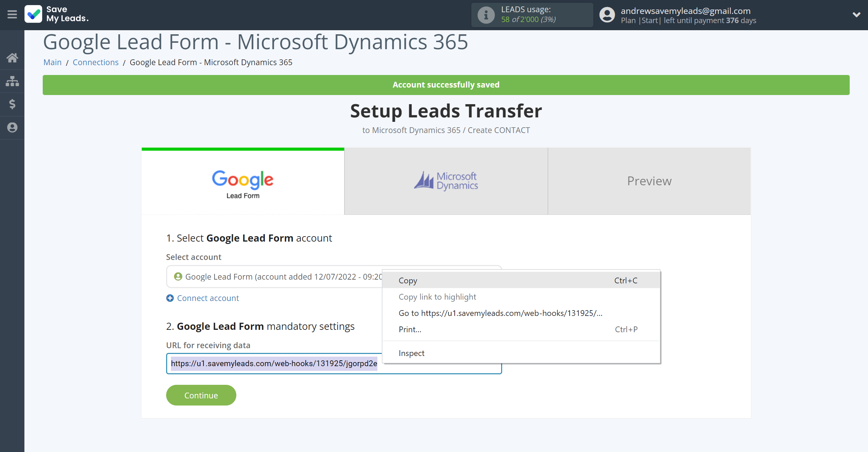Click the 58 of 2'000 leads usage text

pyautogui.click(x=528, y=20)
